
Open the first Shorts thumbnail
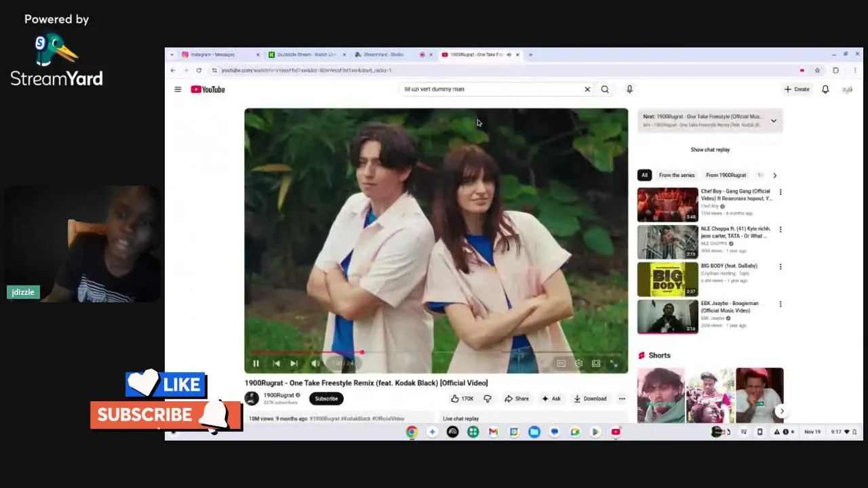coord(660,395)
